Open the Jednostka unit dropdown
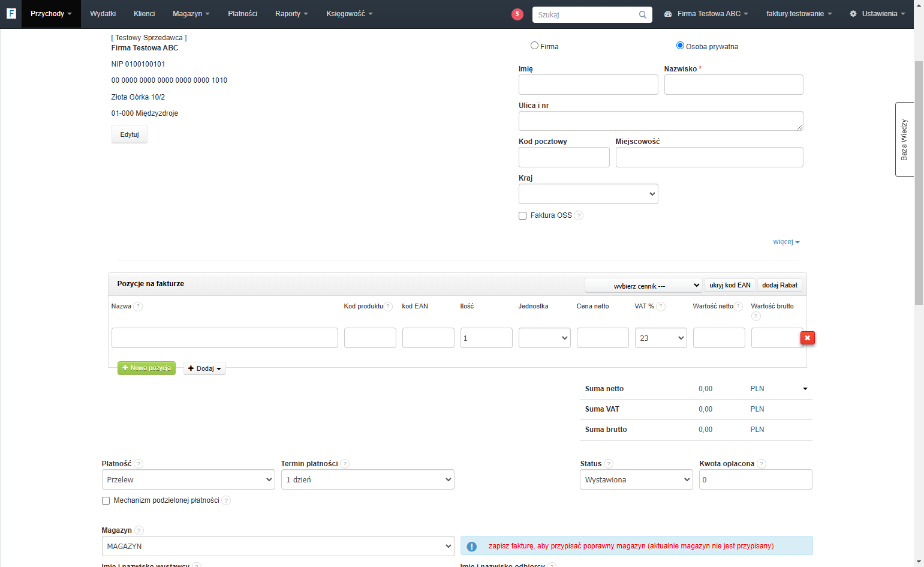 point(544,338)
